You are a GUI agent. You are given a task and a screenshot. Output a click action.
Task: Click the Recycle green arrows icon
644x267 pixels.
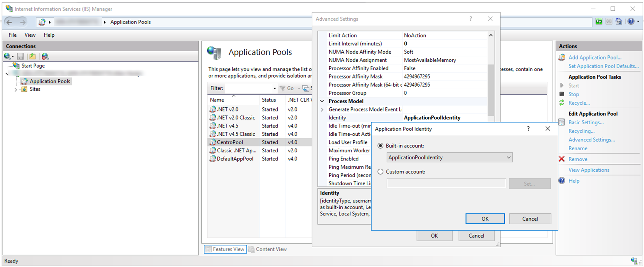(562, 103)
